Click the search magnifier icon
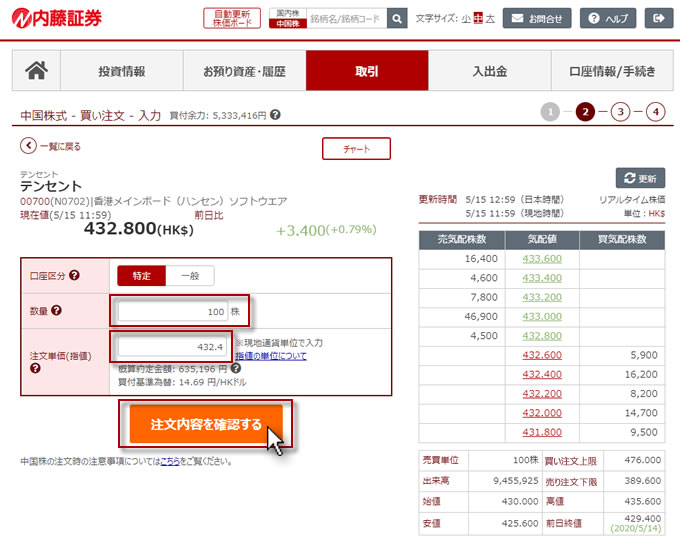Image resolution: width=680 pixels, height=548 pixels. (397, 19)
